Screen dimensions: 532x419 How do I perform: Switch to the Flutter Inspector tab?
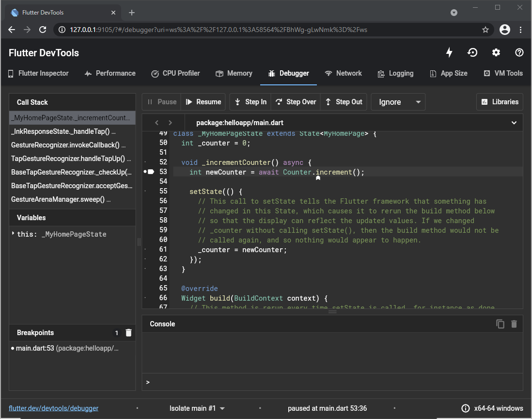coord(38,73)
